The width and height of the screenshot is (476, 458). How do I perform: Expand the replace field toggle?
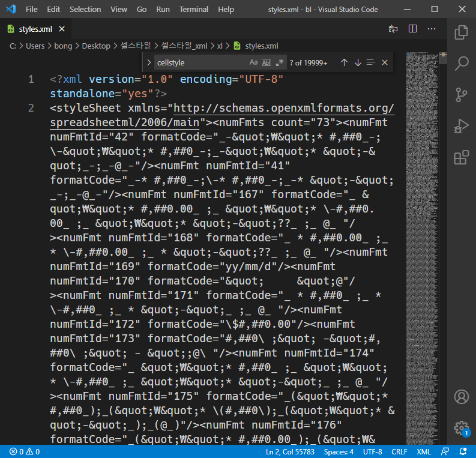tap(149, 62)
